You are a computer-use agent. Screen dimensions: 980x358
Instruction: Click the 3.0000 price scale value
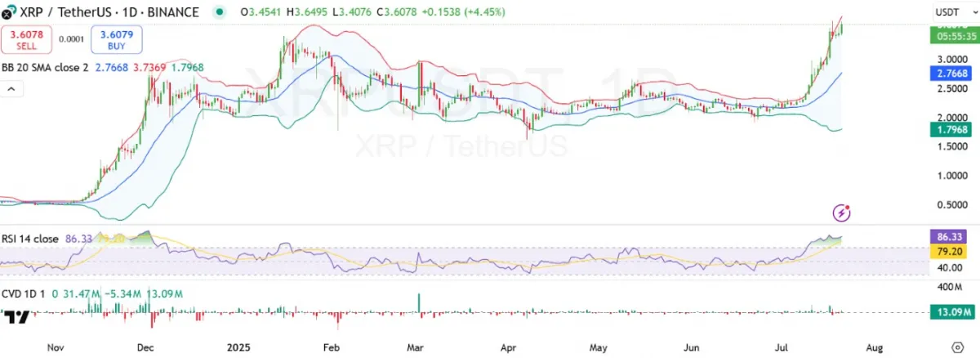(x=951, y=60)
